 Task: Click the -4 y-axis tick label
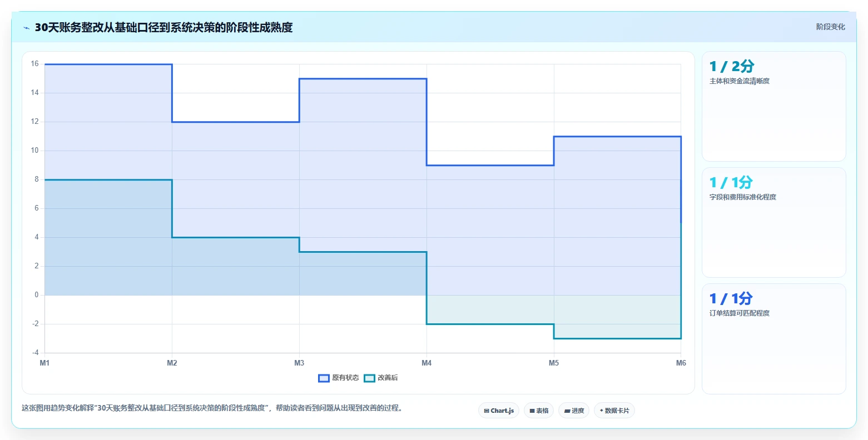(x=35, y=353)
